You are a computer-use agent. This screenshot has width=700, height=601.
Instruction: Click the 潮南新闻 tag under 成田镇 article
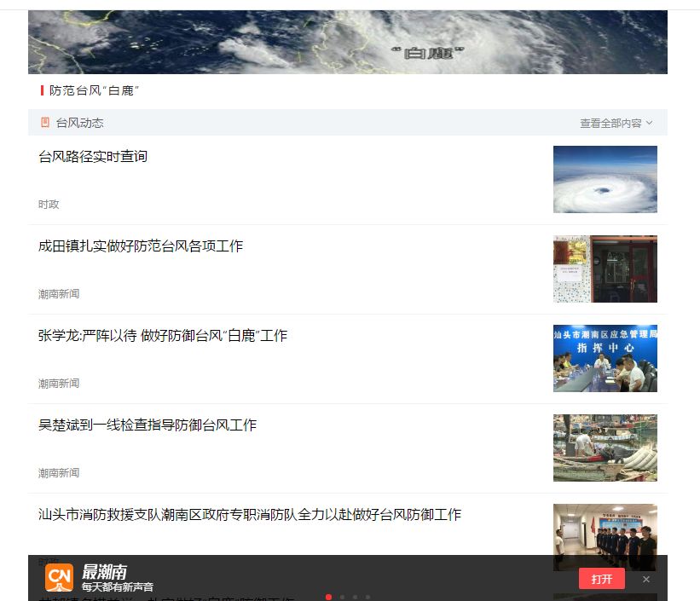click(x=59, y=294)
